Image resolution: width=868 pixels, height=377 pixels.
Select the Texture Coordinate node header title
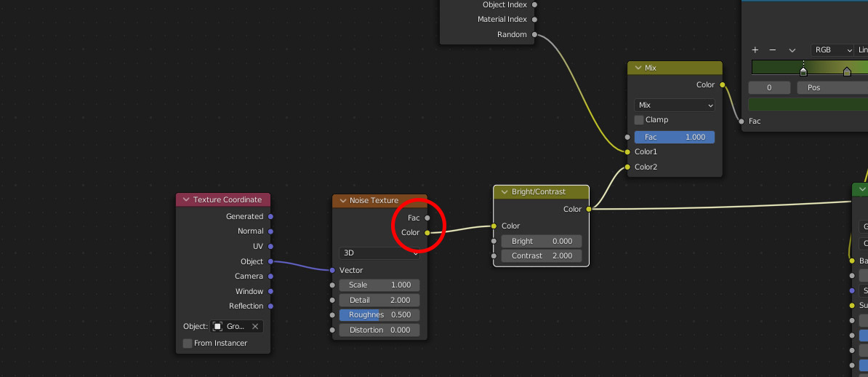tap(227, 199)
